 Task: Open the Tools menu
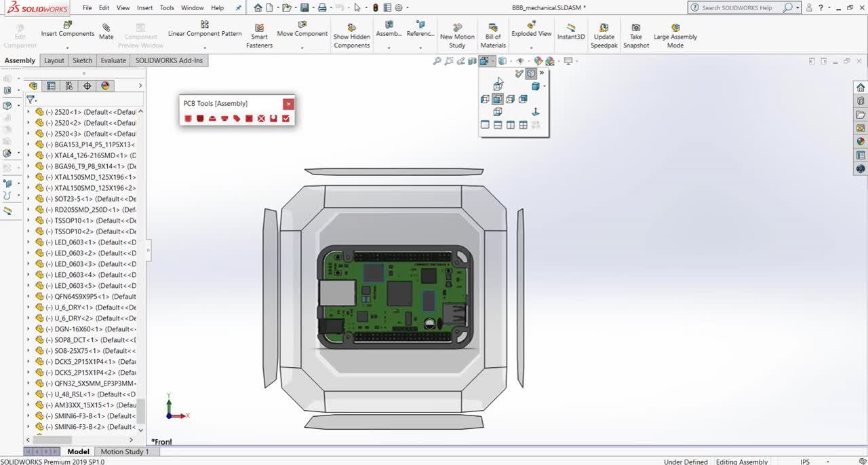pyautogui.click(x=167, y=7)
